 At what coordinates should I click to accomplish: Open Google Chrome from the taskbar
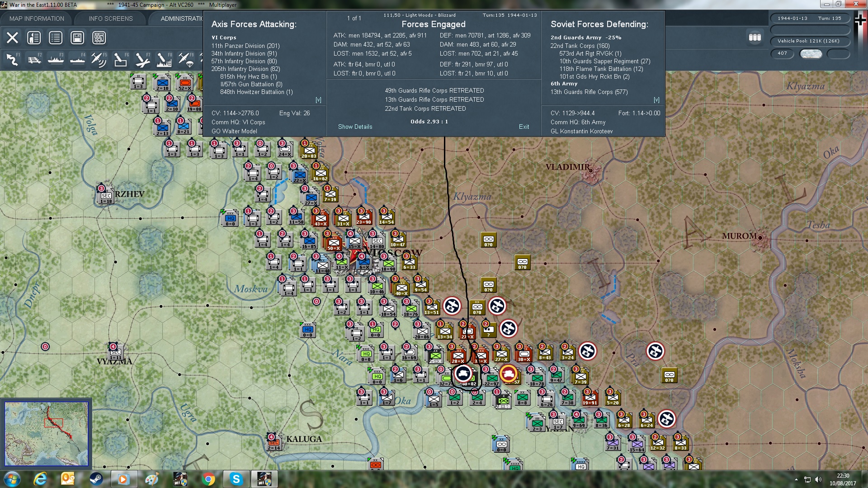point(208,479)
